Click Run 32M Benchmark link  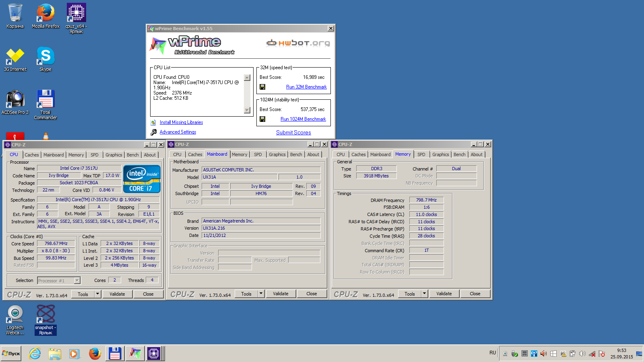306,87
